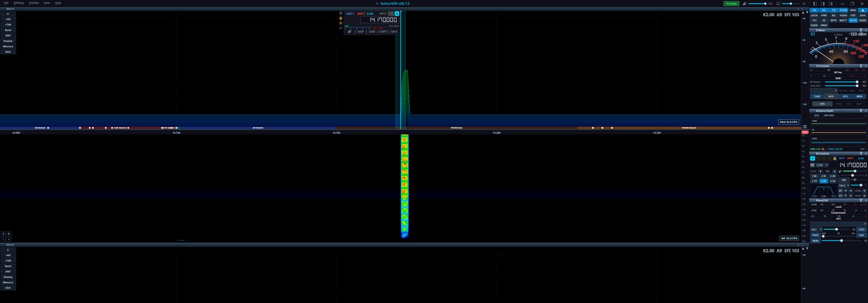Image resolution: width=868 pixels, height=303 pixels.
Task: Open the USB mode dropdown in RX Controls
Action: tap(822, 165)
